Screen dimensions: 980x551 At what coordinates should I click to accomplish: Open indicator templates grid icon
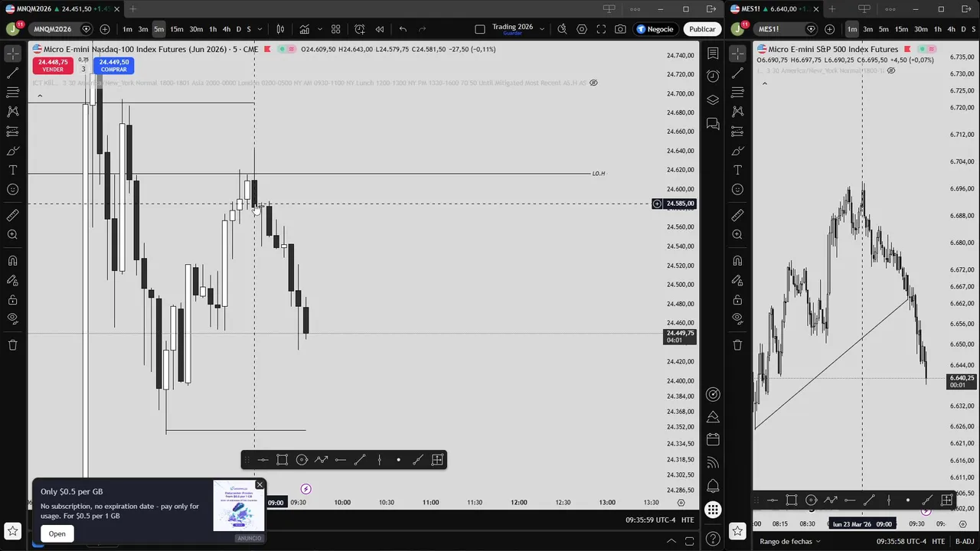coord(335,29)
